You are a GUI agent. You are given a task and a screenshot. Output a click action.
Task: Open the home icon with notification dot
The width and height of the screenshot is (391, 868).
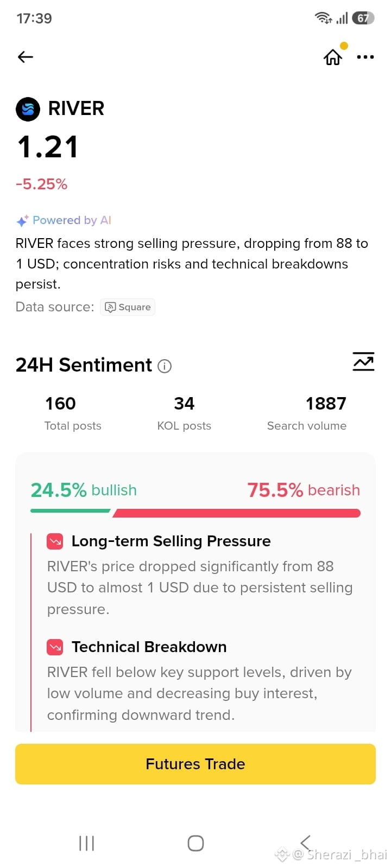click(333, 56)
